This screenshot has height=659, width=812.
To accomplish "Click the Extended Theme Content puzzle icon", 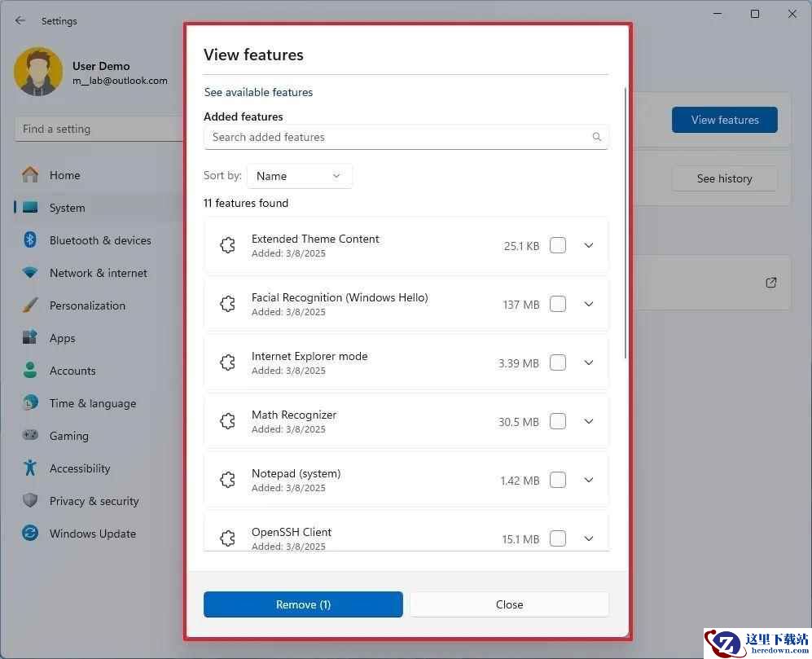I will click(x=227, y=245).
